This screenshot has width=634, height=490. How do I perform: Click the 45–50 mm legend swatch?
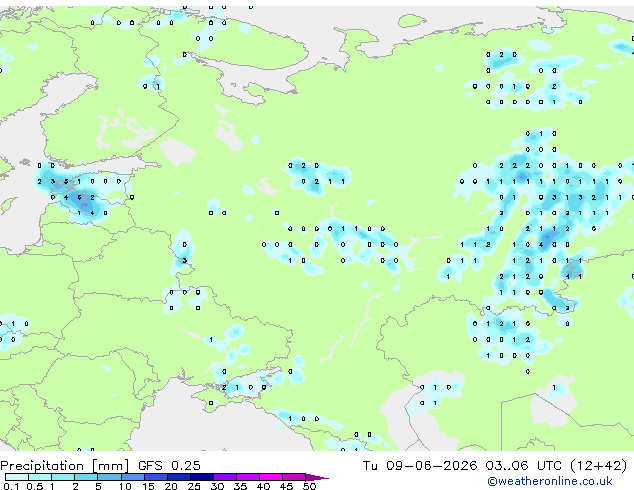point(294,477)
